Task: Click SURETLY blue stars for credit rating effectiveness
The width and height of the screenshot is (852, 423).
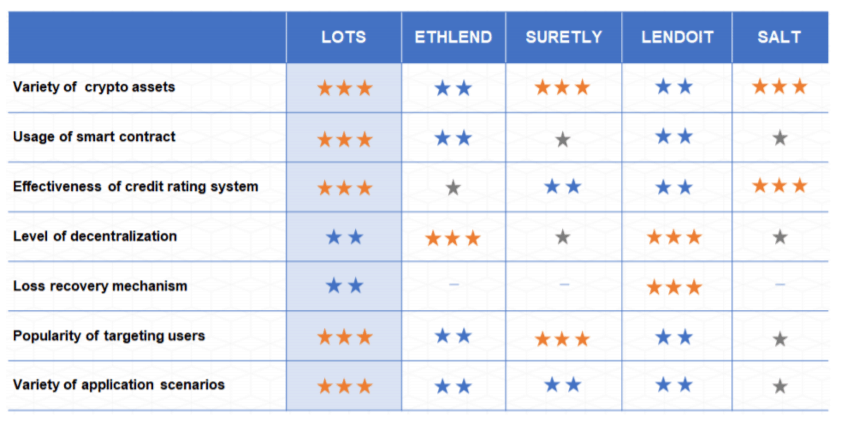Action: click(x=562, y=187)
